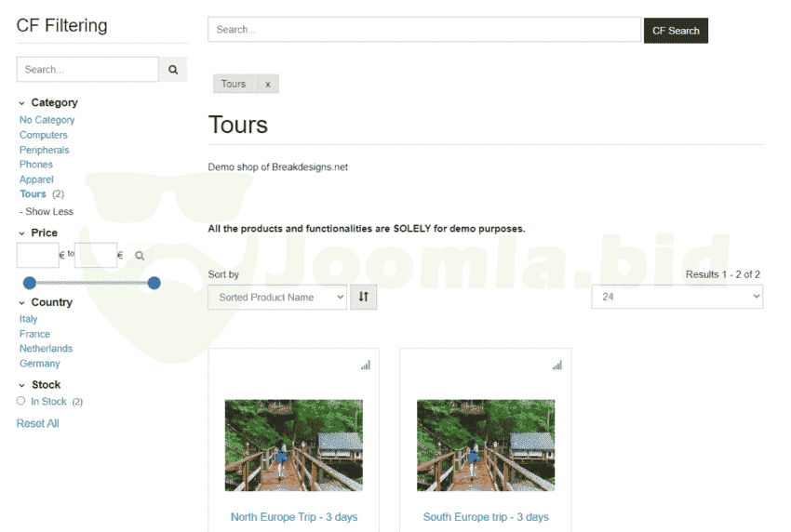This screenshot has width=791, height=532.
Task: Select the In Stock radio button
Action: [20, 401]
